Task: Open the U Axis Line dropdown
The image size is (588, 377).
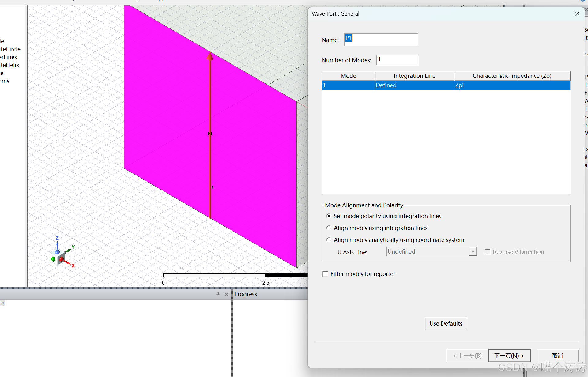Action: 473,251
